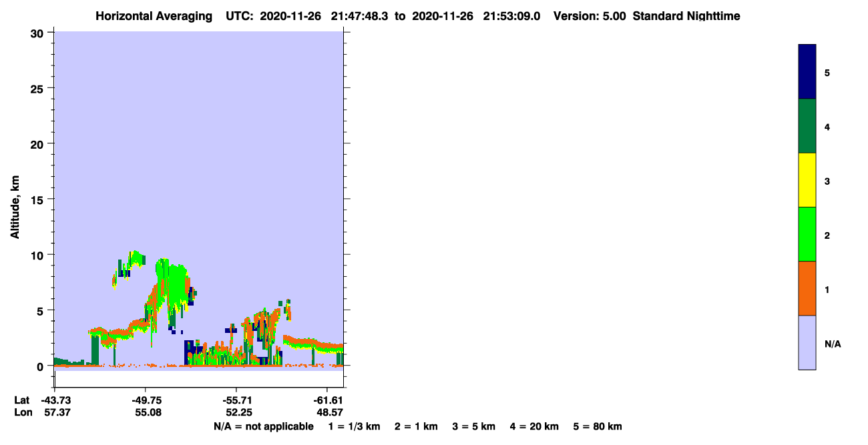This screenshot has width=868, height=445.
Task: Click the legend text "4 = 20 km"
Action: coord(534,427)
